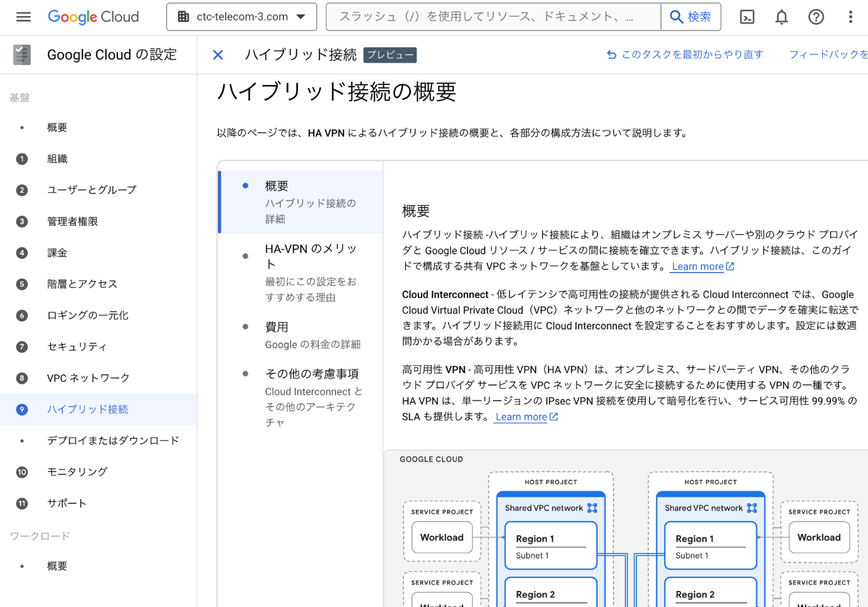Image resolution: width=868 pixels, height=607 pixels.
Task: Click the right Workload box in diagram
Action: point(819,538)
